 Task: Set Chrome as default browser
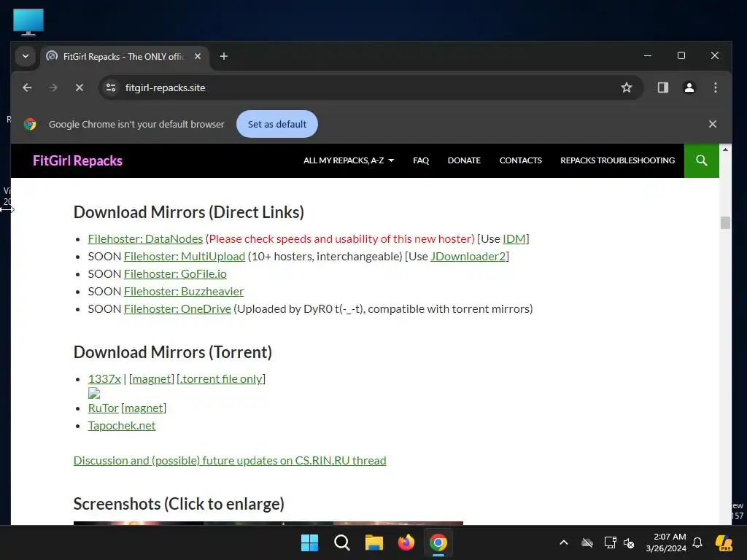(x=276, y=124)
